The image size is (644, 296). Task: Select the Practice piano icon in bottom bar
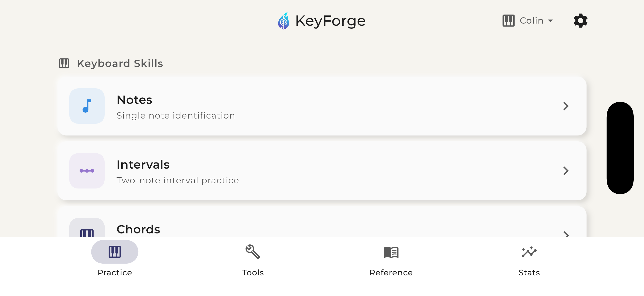(114, 252)
